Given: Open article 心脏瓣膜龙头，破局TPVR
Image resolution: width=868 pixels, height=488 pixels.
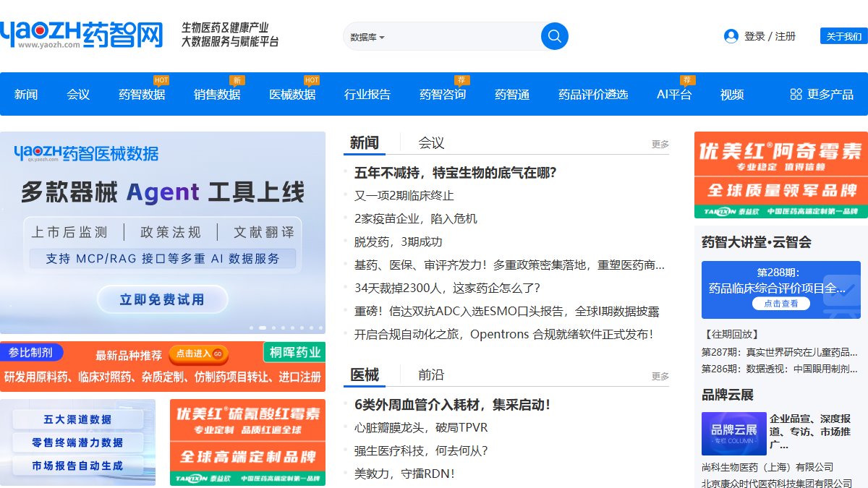Looking at the screenshot, I should pos(421,427).
